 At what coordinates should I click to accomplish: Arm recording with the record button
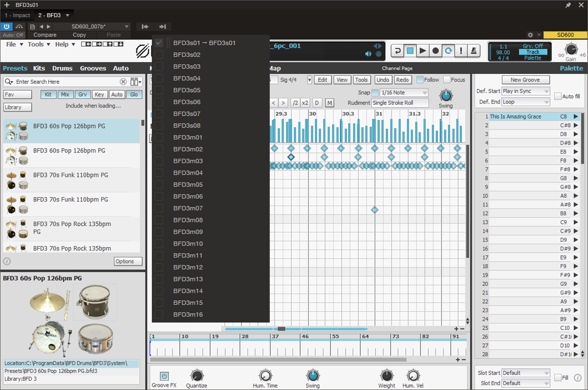(x=435, y=51)
